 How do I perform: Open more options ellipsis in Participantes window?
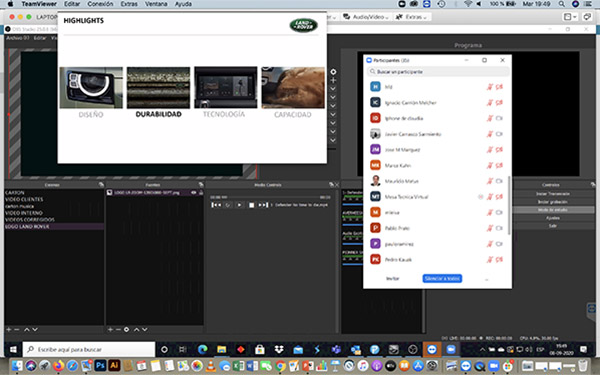point(486,279)
